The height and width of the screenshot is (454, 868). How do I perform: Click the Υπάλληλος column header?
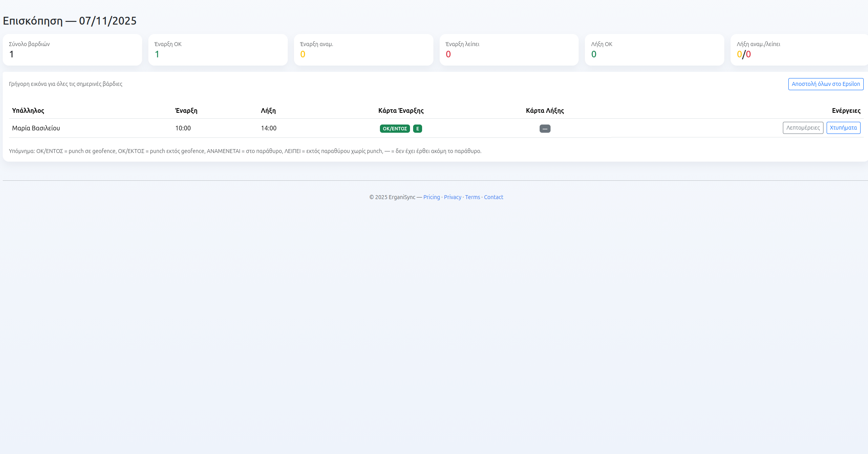(28, 110)
